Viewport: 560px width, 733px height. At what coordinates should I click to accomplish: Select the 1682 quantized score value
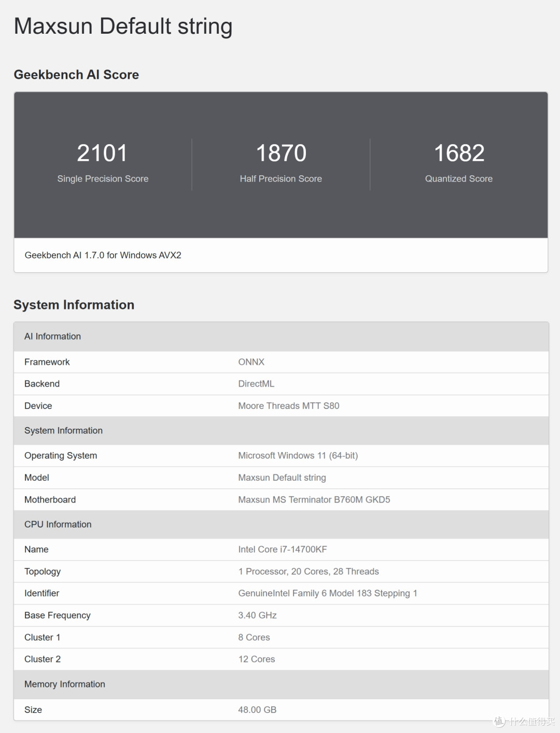pyautogui.click(x=459, y=153)
